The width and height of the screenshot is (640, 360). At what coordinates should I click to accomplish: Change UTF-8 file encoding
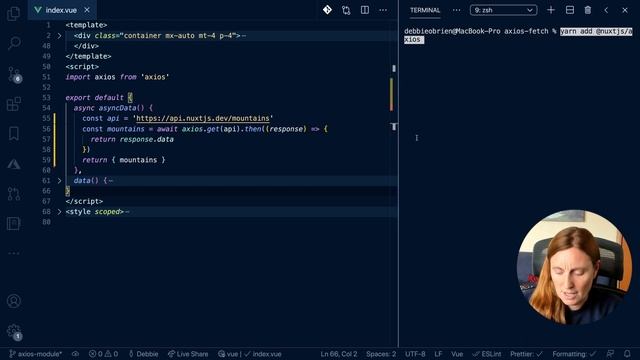point(415,354)
